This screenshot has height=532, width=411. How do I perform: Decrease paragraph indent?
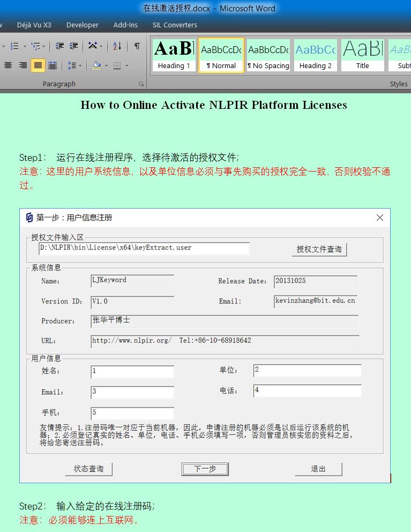(x=59, y=46)
